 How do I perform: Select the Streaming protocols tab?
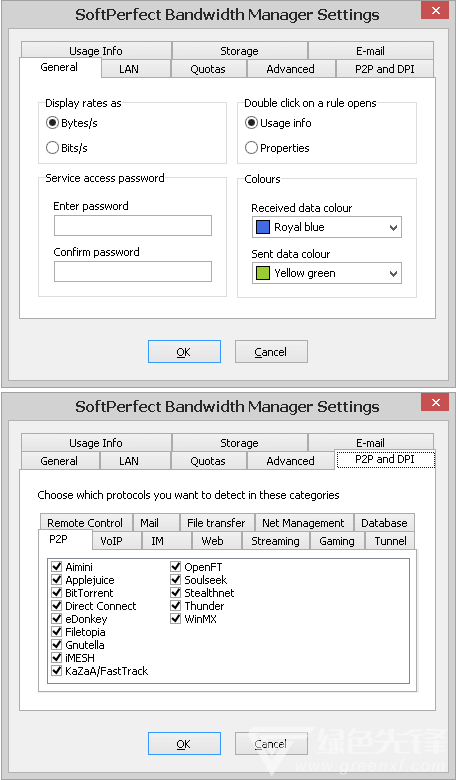[275, 541]
